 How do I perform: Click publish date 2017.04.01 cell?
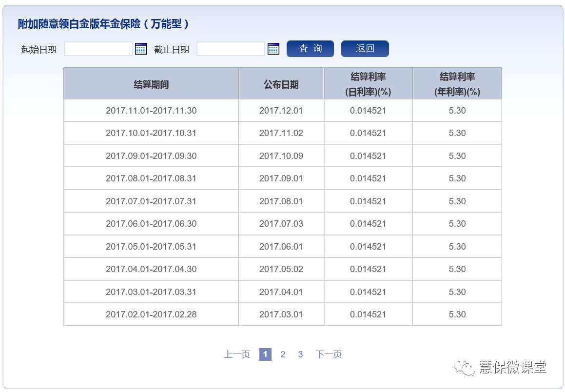(281, 292)
